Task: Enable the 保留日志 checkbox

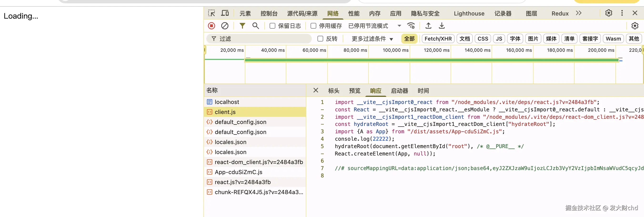Action: (x=272, y=26)
